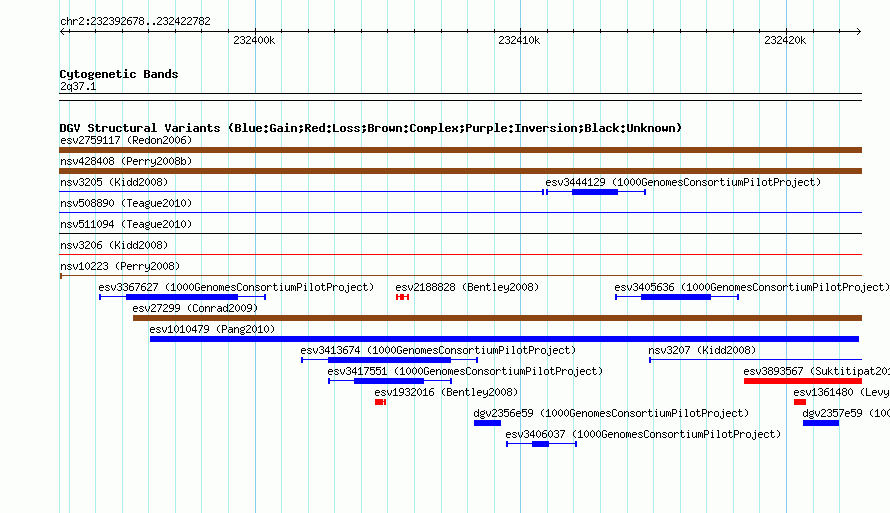Select the brown esv2759117 variant bar
Screen dimensions: 890x513
point(460,150)
